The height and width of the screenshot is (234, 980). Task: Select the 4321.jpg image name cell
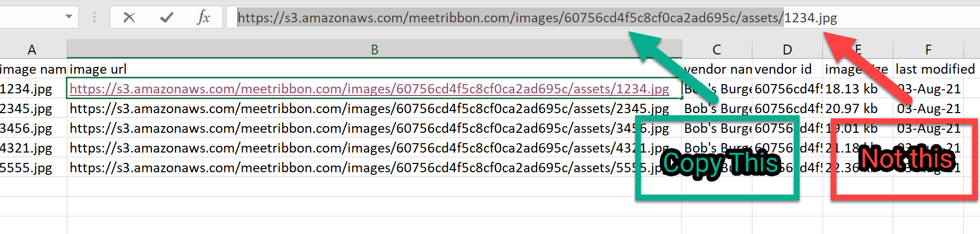click(x=27, y=148)
